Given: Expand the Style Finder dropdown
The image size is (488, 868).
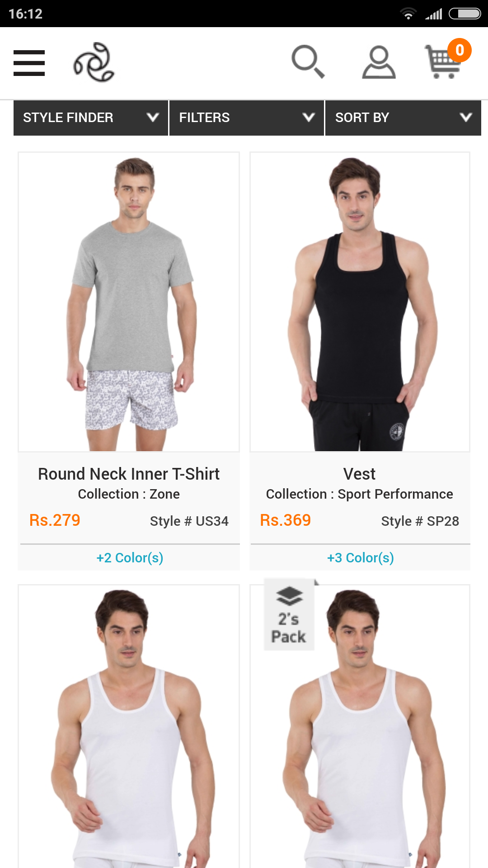Looking at the screenshot, I should 91,118.
